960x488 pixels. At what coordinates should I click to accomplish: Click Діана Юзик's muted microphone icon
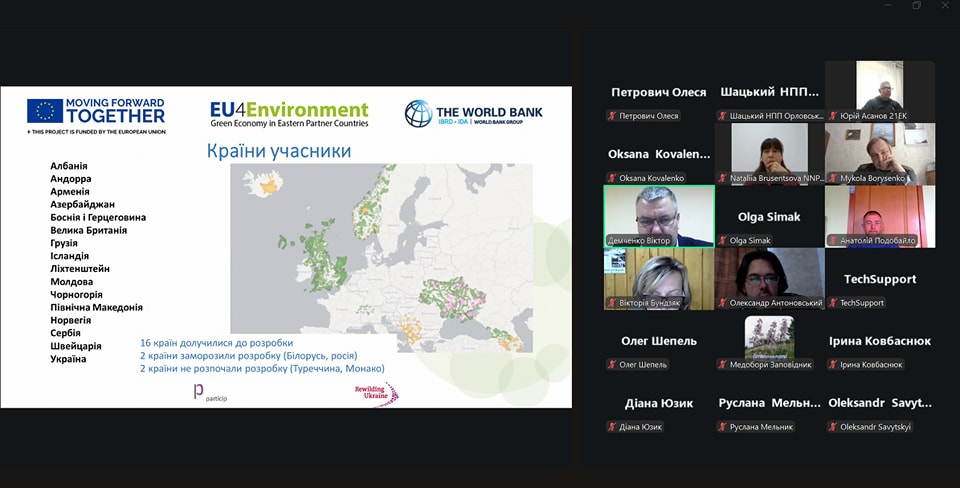click(x=611, y=427)
